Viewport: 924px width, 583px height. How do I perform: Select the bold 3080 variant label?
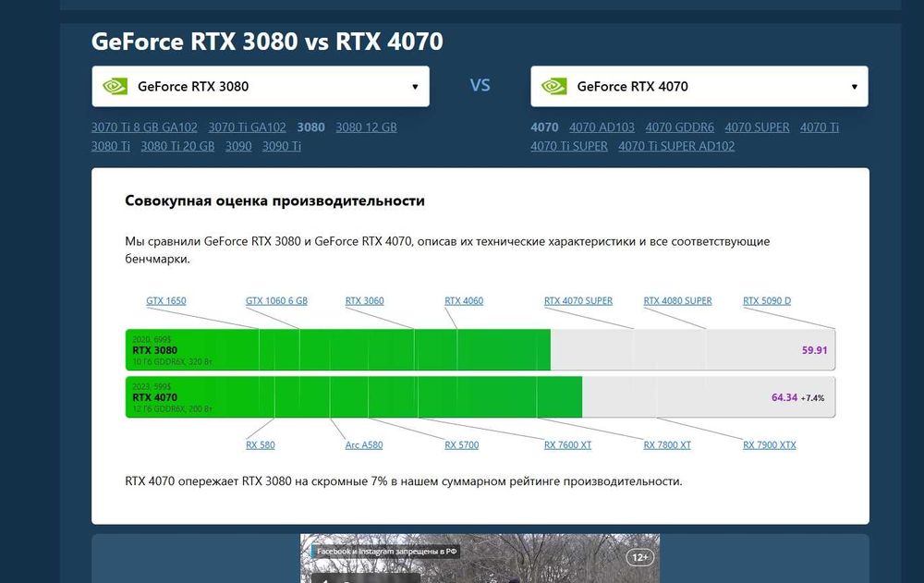(x=311, y=128)
